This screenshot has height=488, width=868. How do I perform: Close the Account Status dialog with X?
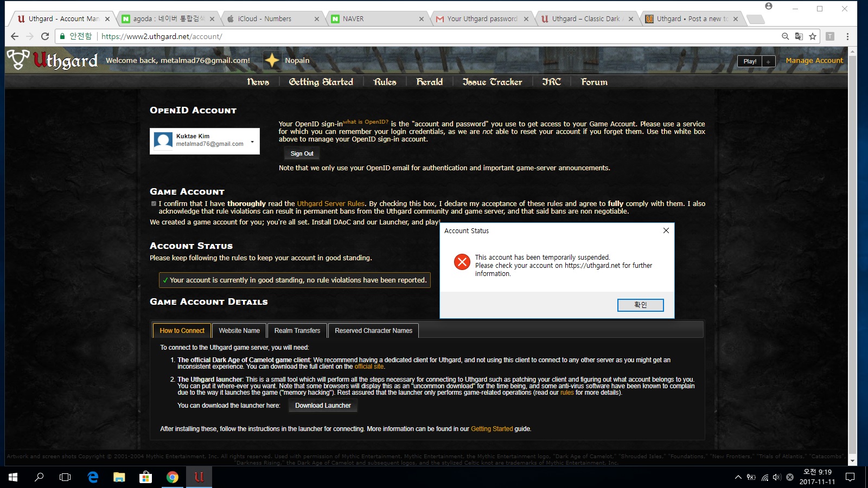click(666, 230)
